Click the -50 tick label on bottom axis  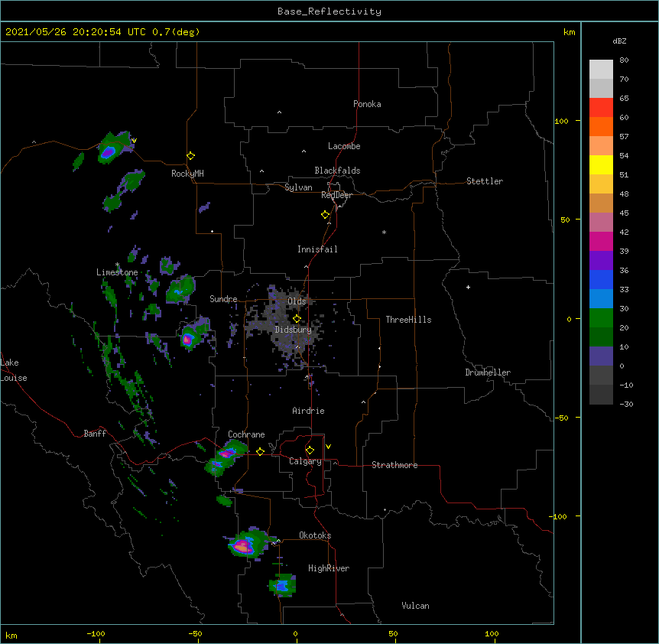195,634
